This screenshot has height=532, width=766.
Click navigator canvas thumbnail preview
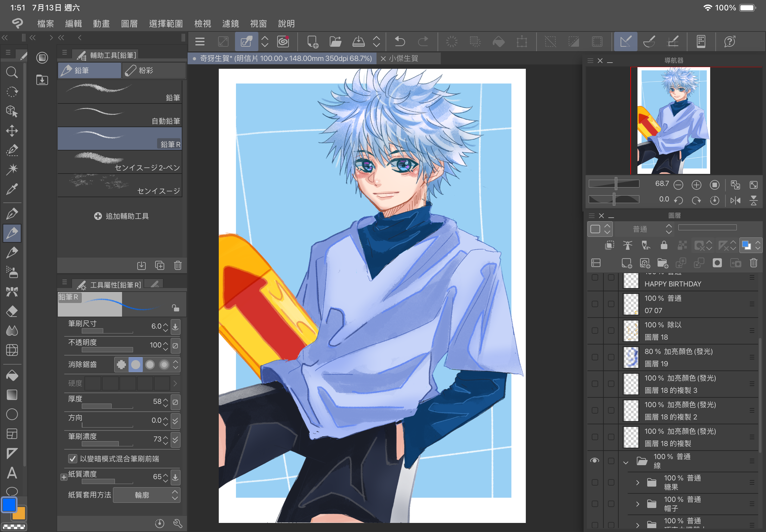tap(673, 120)
